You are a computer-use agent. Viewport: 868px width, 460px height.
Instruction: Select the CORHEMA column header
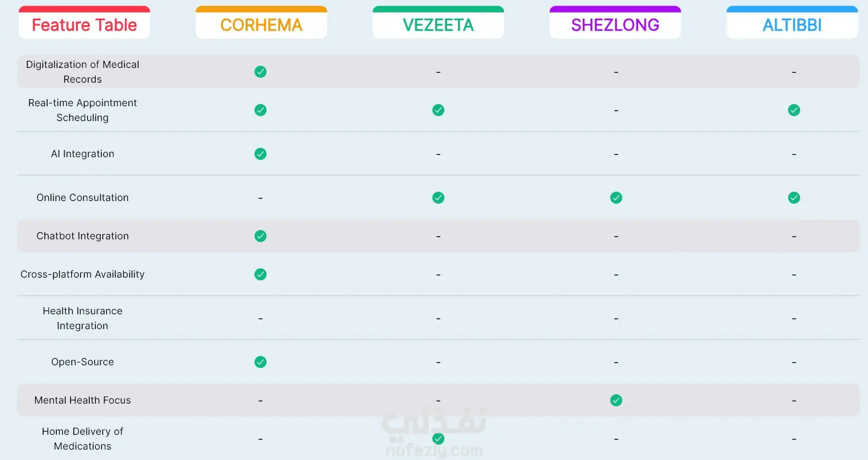coord(261,25)
